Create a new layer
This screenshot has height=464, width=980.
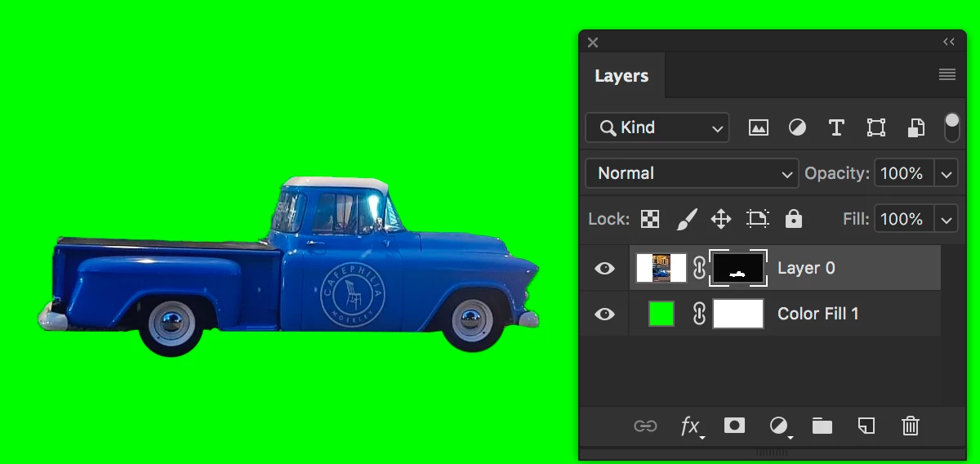tap(866, 426)
